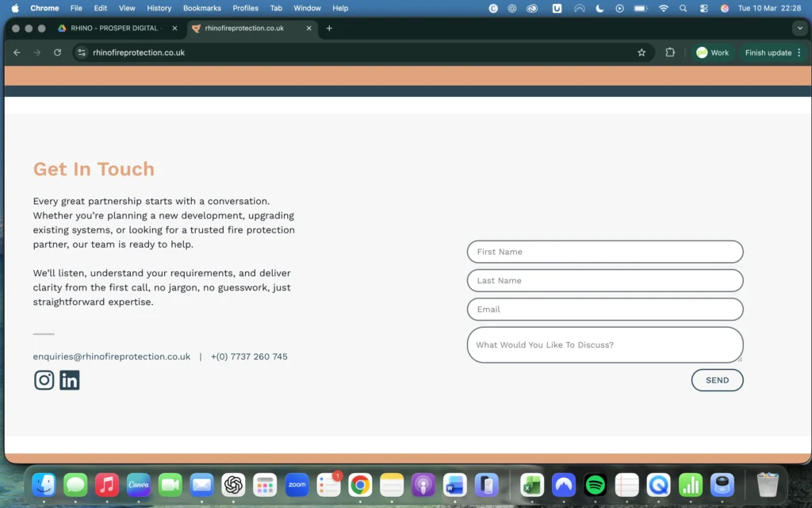Open the Work profile menu
Viewport: 812px width, 508px height.
click(712, 52)
